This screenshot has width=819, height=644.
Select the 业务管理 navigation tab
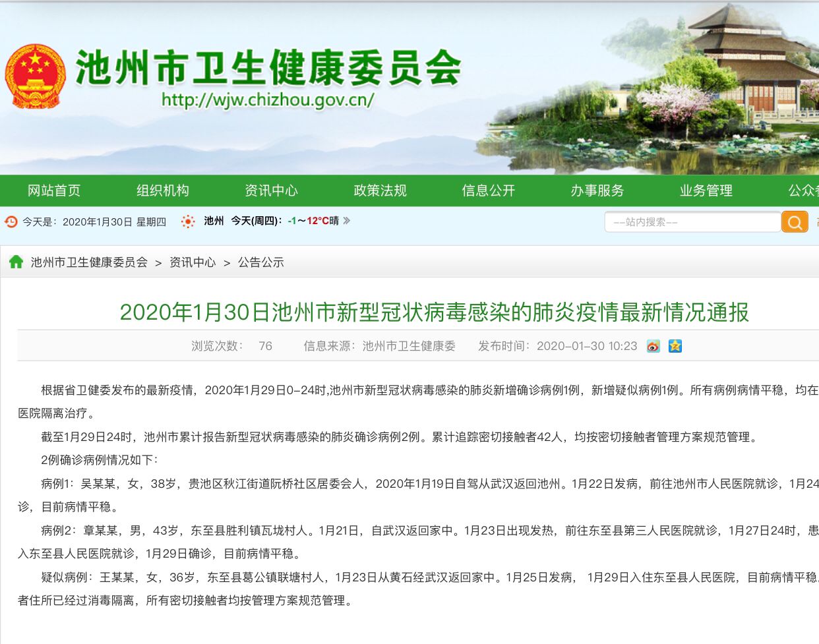click(706, 190)
